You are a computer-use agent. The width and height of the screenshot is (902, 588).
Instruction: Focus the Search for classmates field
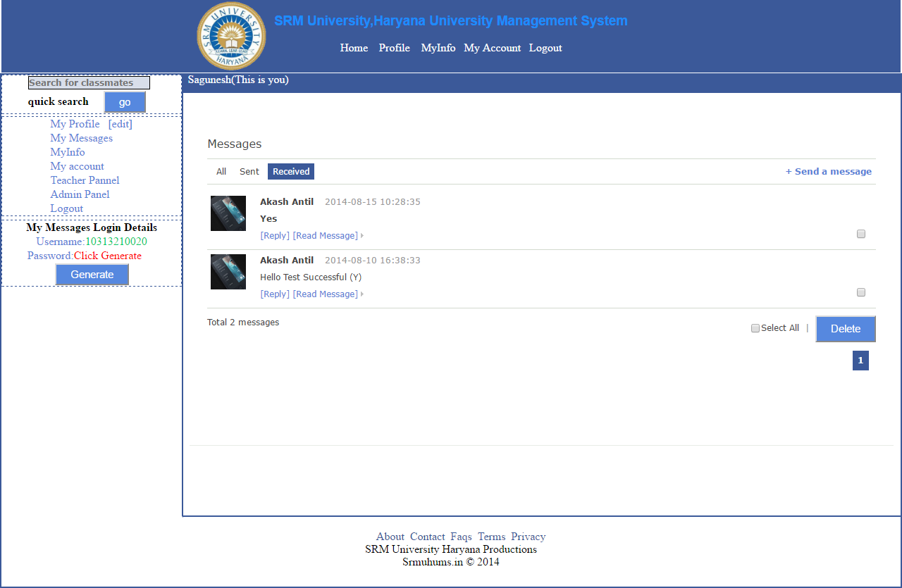coord(89,82)
